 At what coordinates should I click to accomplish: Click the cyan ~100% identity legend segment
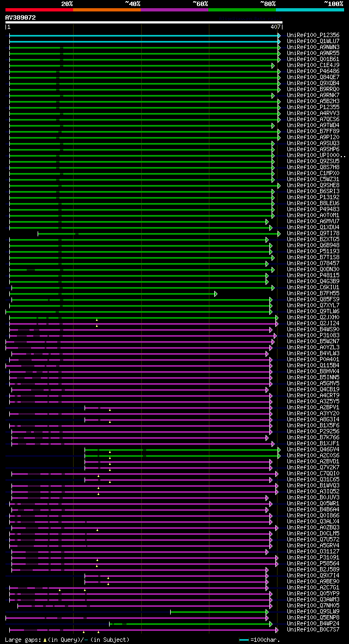[310, 9]
